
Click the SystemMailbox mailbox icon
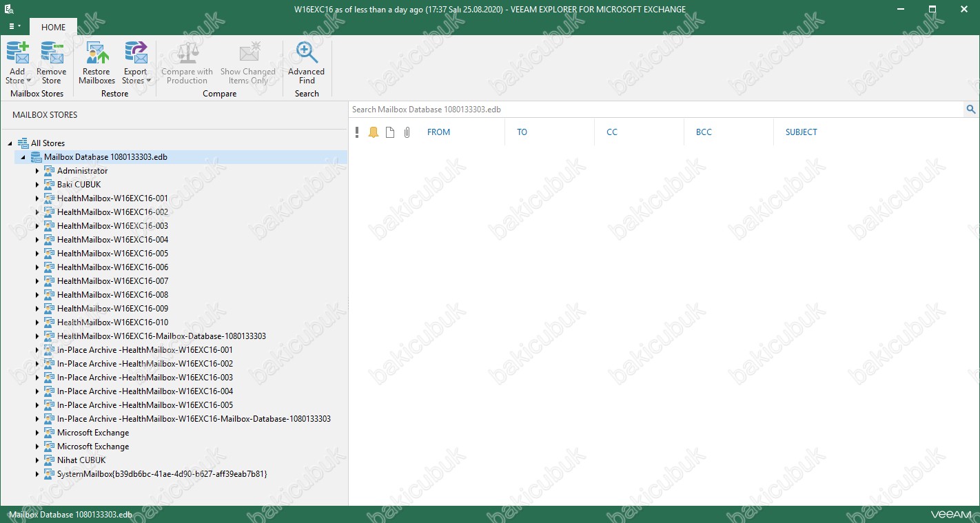[x=49, y=474]
